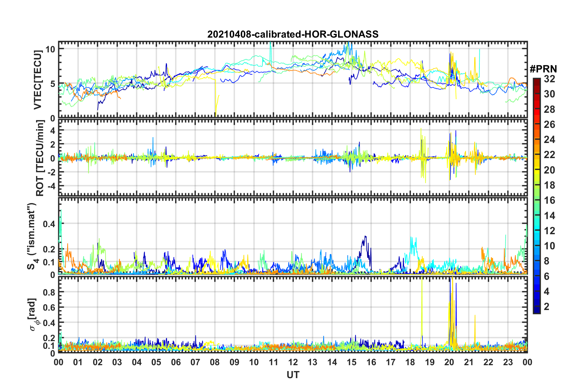Click colorbar tick label 32
Screen dimensions: 586x392
pyautogui.click(x=549, y=79)
